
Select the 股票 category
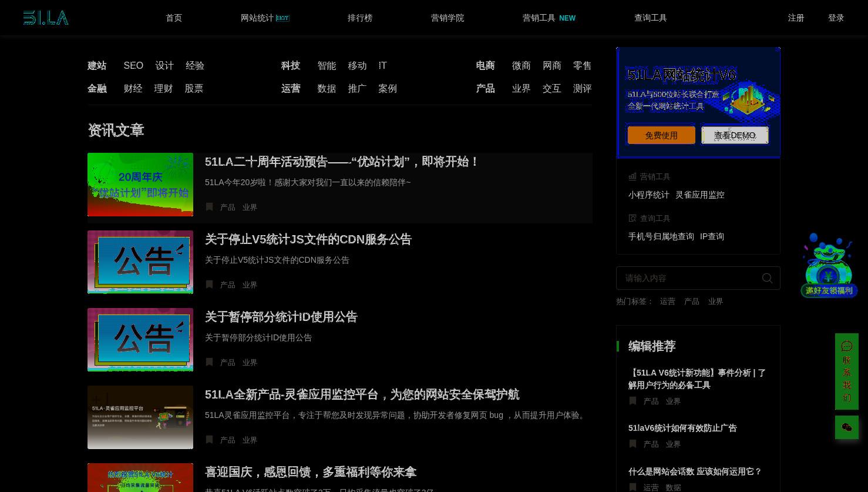coord(194,89)
